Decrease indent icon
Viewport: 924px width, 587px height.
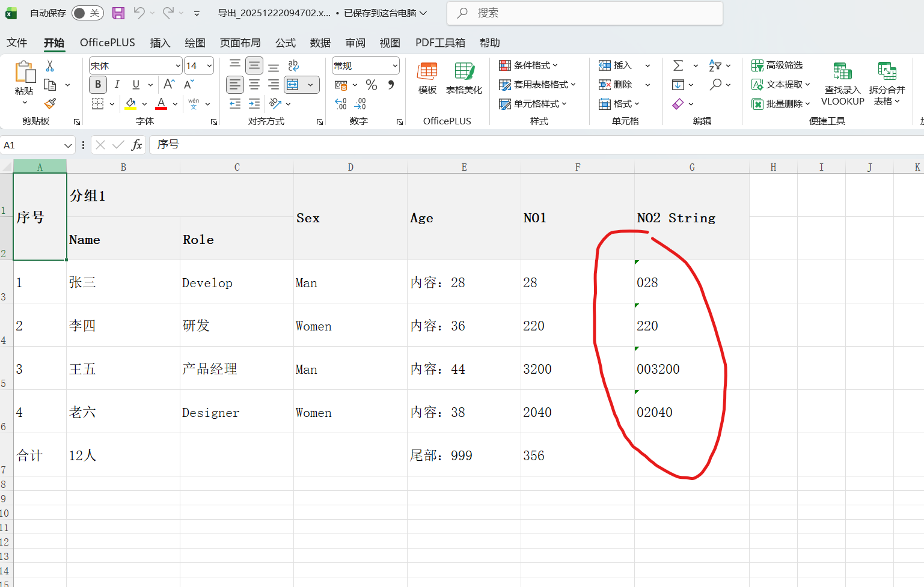[235, 103]
